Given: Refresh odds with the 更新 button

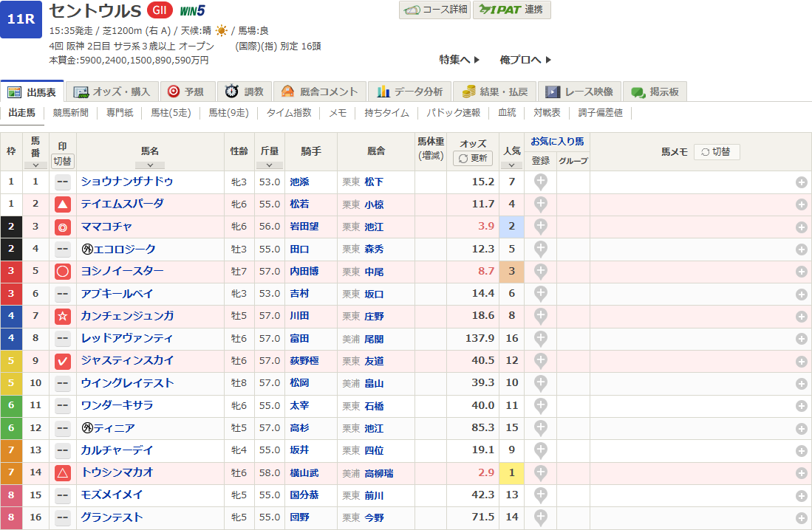Looking at the screenshot, I should (473, 158).
